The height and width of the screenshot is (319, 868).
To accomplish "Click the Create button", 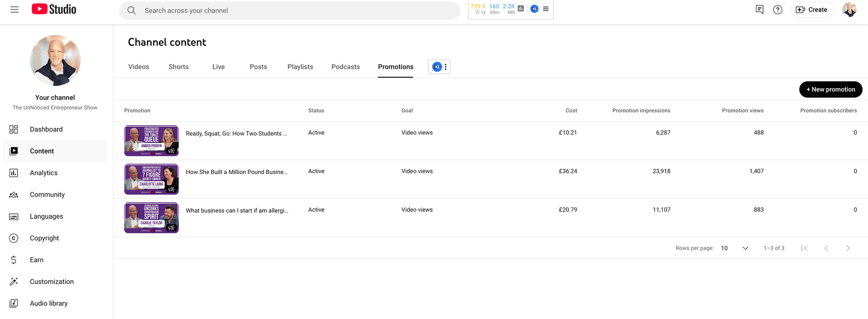I will pos(812,9).
